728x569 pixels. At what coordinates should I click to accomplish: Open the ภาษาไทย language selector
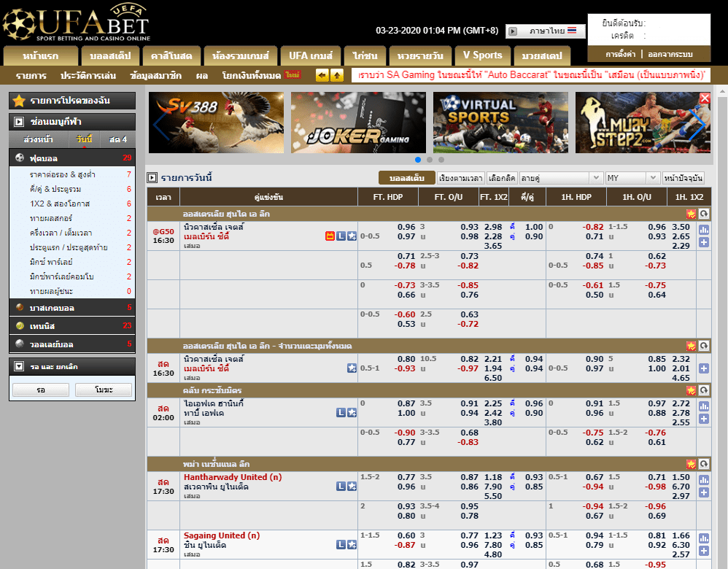coord(546,31)
